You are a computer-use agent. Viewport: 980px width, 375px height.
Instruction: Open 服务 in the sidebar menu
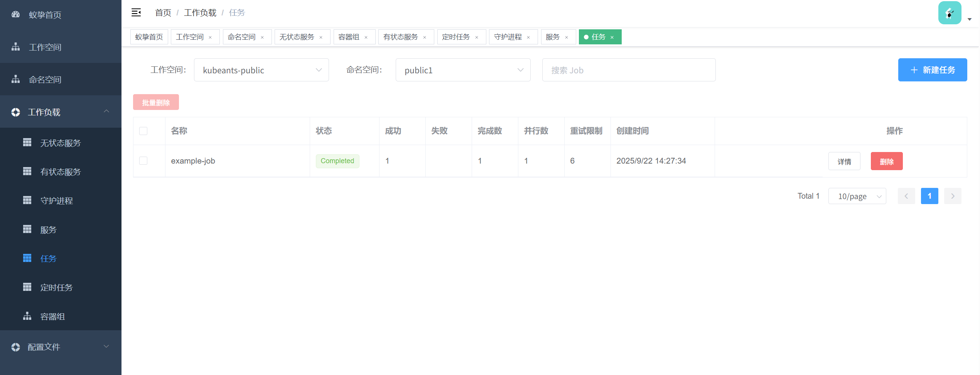[48, 230]
